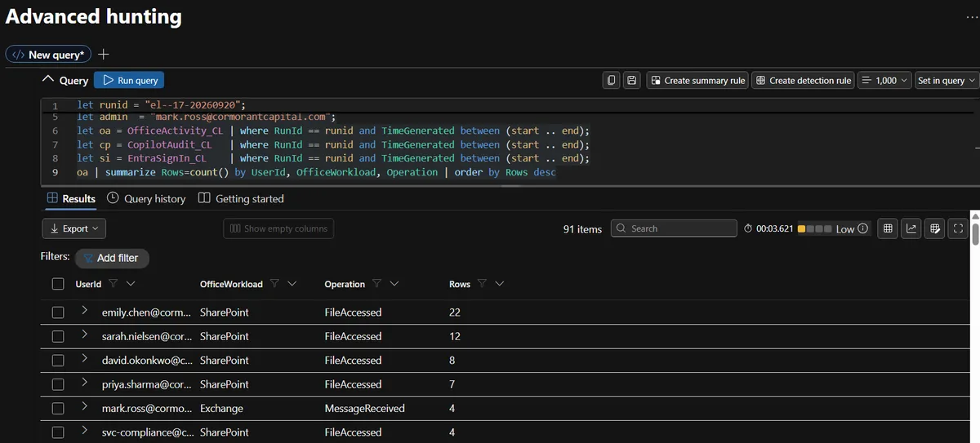Open the Query history tab
The image size is (980, 443).
click(146, 198)
